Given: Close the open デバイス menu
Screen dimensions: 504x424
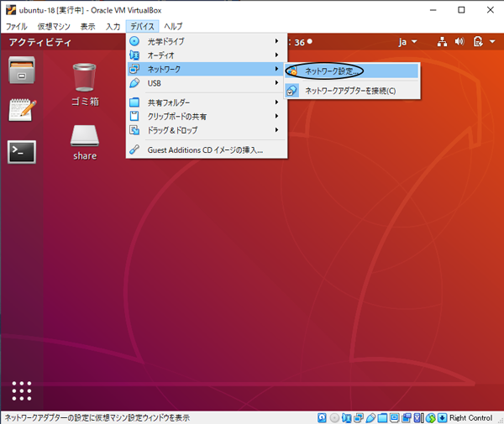Looking at the screenshot, I should click(x=143, y=26).
